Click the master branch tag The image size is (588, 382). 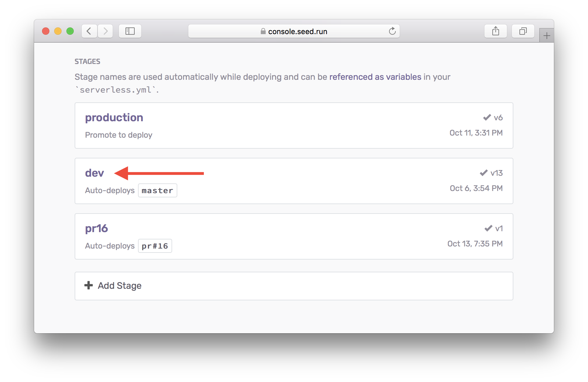coord(158,190)
